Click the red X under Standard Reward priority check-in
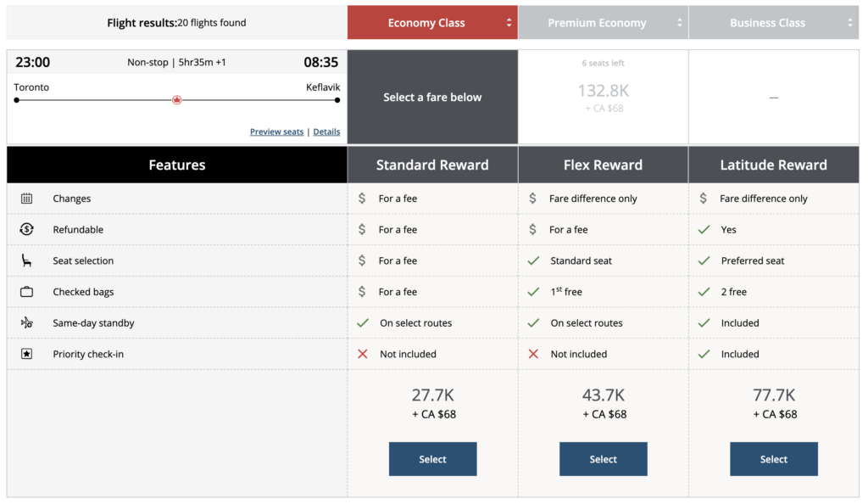This screenshot has height=504, width=868. tap(363, 354)
